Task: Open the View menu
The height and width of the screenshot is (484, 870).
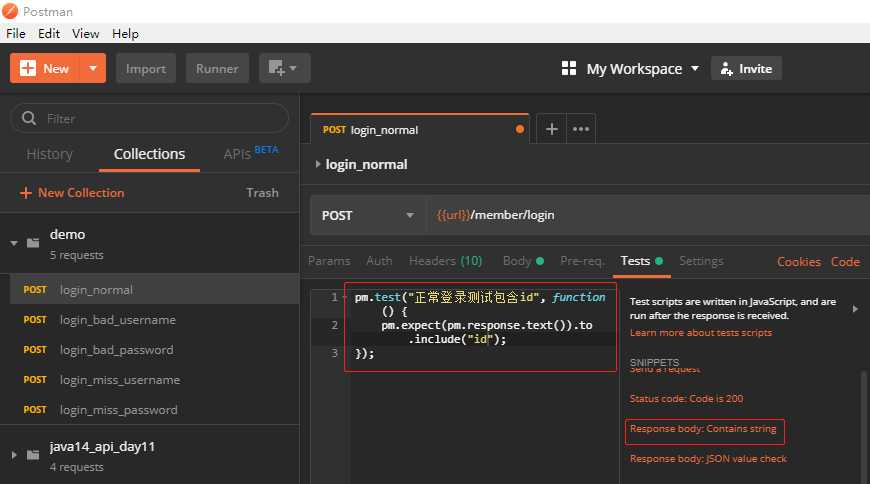Action: (85, 34)
